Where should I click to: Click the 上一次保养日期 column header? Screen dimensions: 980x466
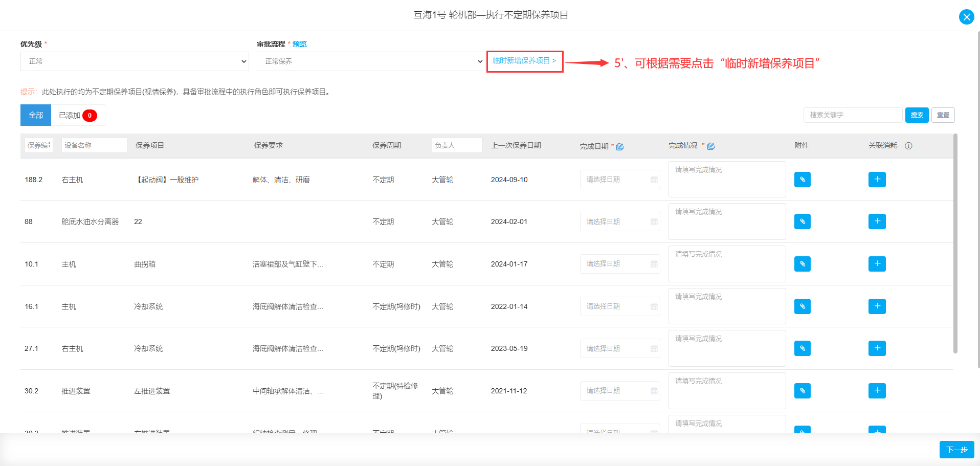pyautogui.click(x=516, y=145)
